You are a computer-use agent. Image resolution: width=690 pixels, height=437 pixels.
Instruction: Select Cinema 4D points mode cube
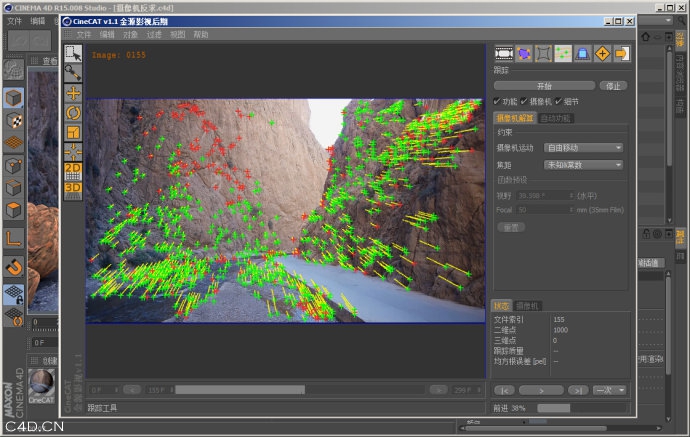[x=14, y=166]
